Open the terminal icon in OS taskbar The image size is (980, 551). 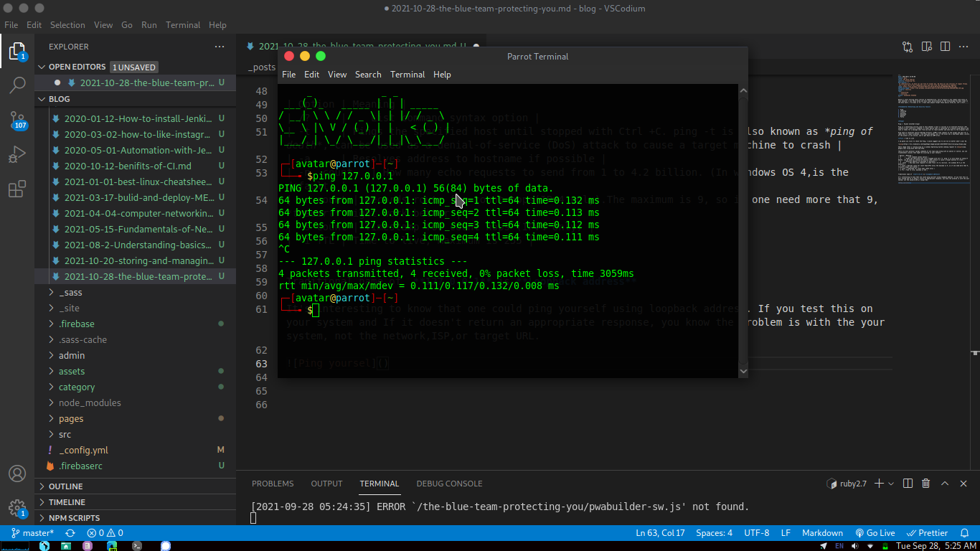[136, 546]
